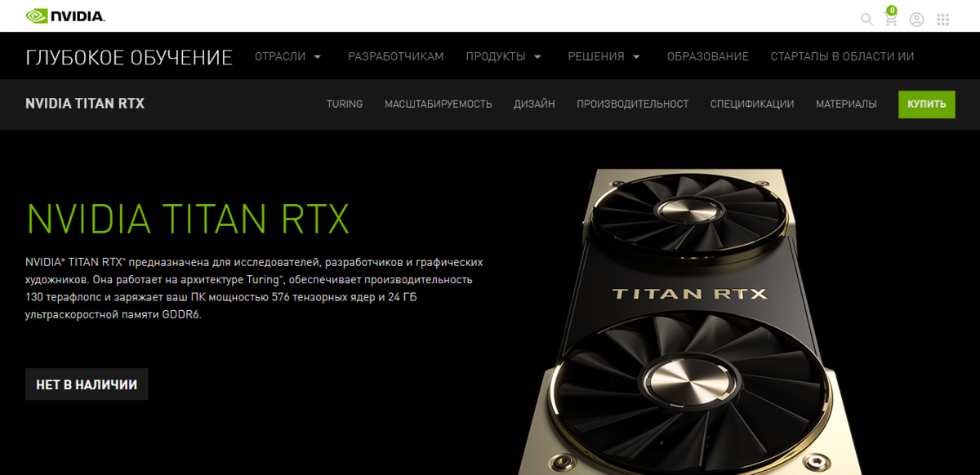The width and height of the screenshot is (980, 475).
Task: Select the Дизайн section tab
Action: tap(534, 104)
